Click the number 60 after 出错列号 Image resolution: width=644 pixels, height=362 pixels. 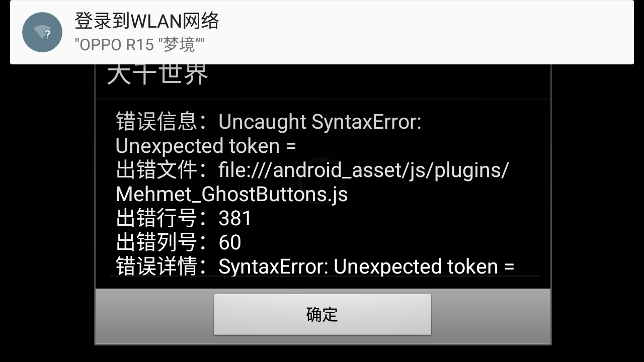230,242
